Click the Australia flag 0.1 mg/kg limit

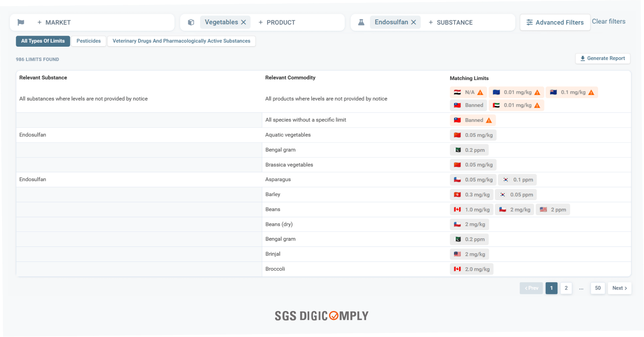click(x=572, y=93)
